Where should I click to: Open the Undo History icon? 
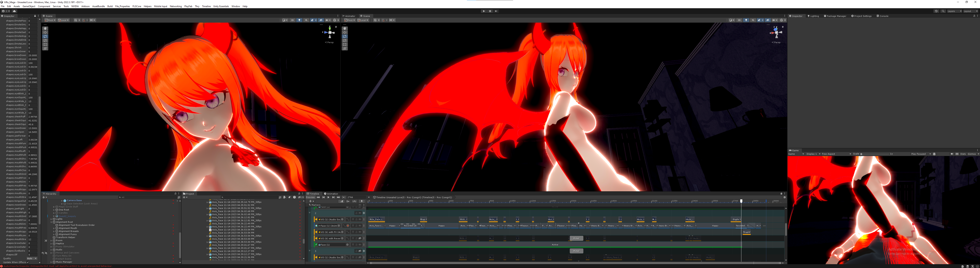point(936,11)
